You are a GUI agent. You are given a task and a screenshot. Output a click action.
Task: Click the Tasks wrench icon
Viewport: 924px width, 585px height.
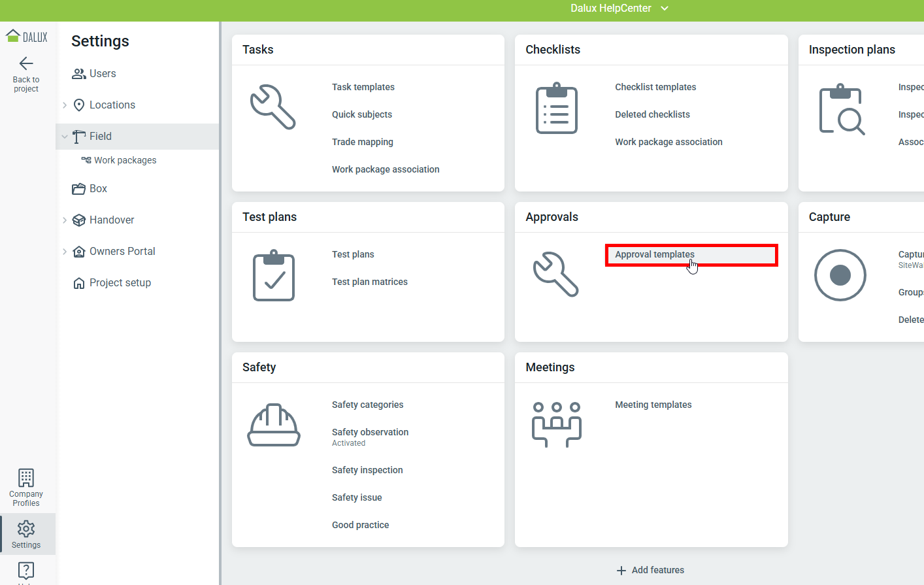pos(273,107)
